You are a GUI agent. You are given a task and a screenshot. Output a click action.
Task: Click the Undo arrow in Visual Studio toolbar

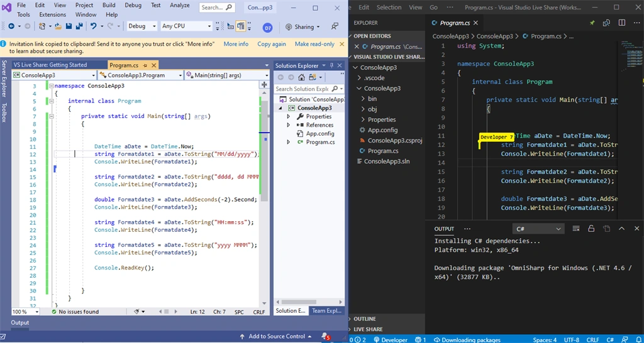point(94,26)
